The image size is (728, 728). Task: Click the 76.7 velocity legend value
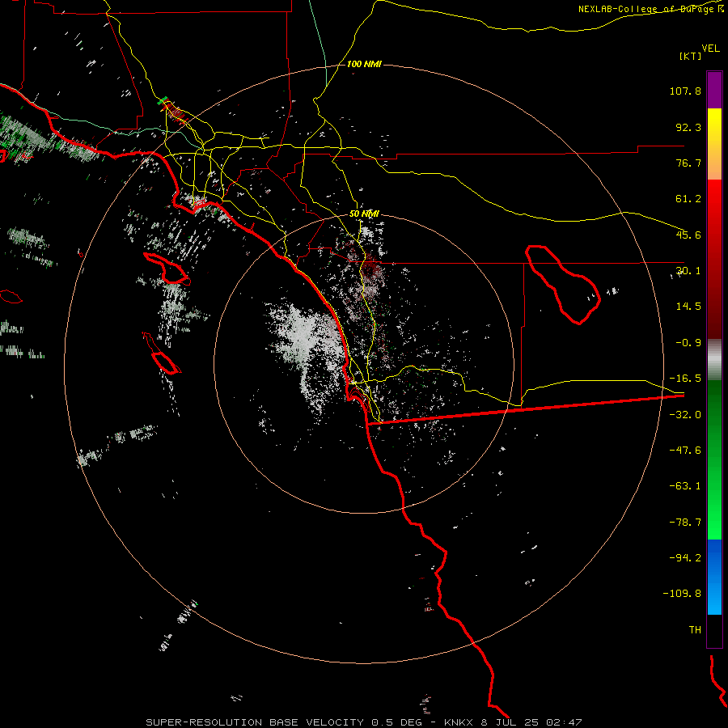pyautogui.click(x=688, y=163)
